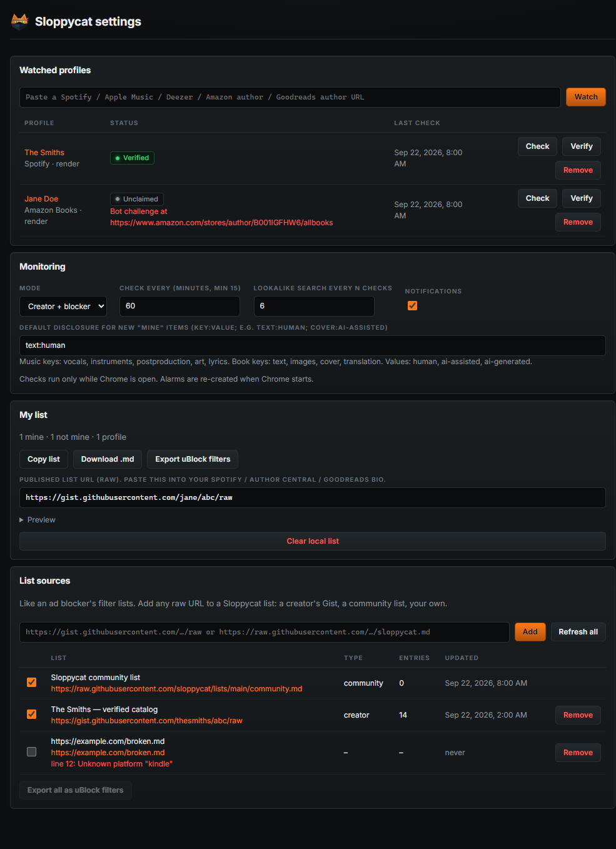Check Jane Doe profile now

537,198
